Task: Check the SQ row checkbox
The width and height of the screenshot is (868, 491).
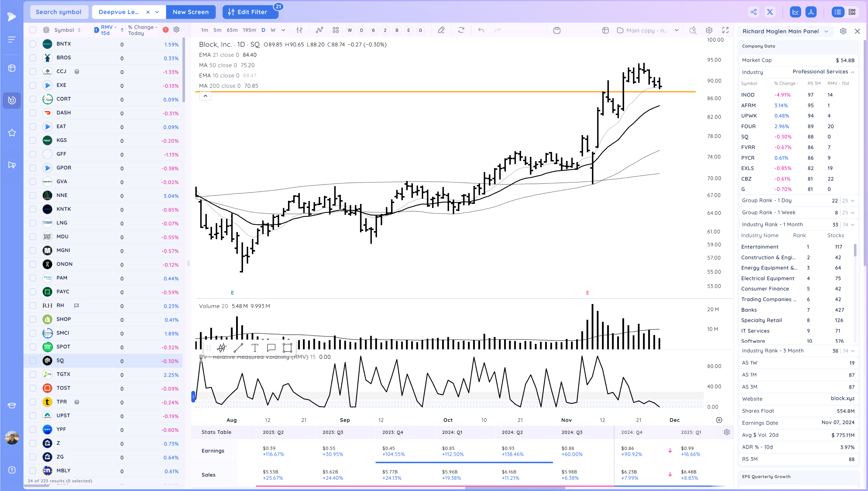Action: tap(33, 360)
